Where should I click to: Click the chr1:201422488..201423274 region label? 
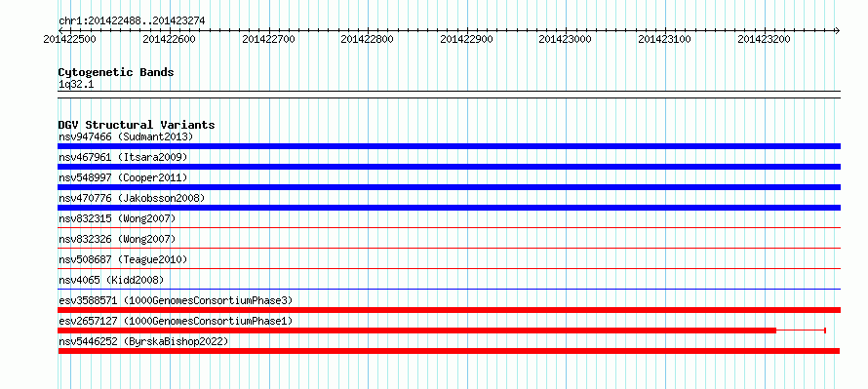[x=132, y=21]
